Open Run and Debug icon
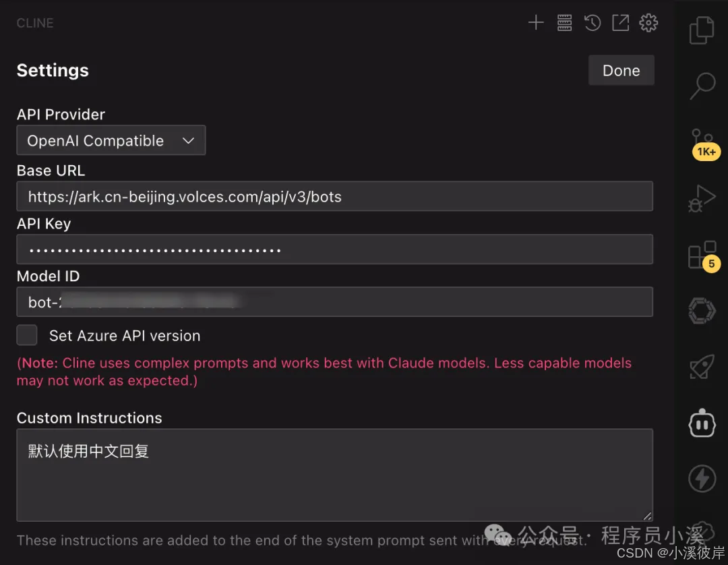The image size is (728, 565). [x=702, y=199]
